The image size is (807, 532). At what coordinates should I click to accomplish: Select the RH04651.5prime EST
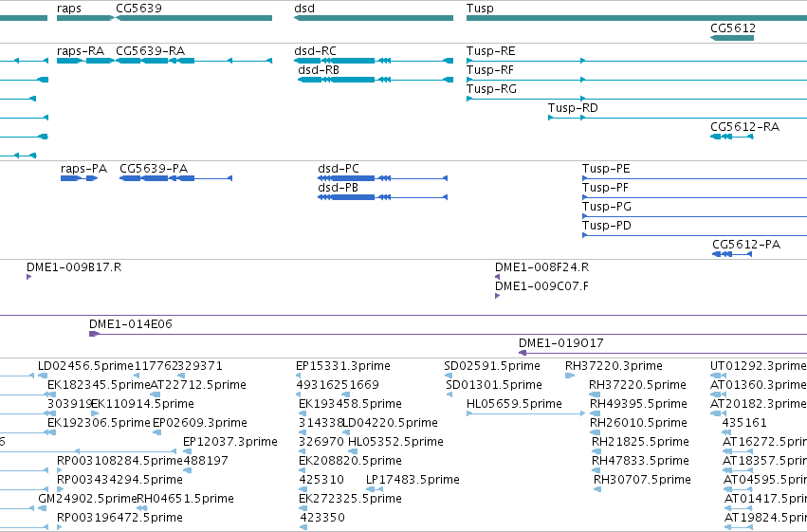(142, 508)
